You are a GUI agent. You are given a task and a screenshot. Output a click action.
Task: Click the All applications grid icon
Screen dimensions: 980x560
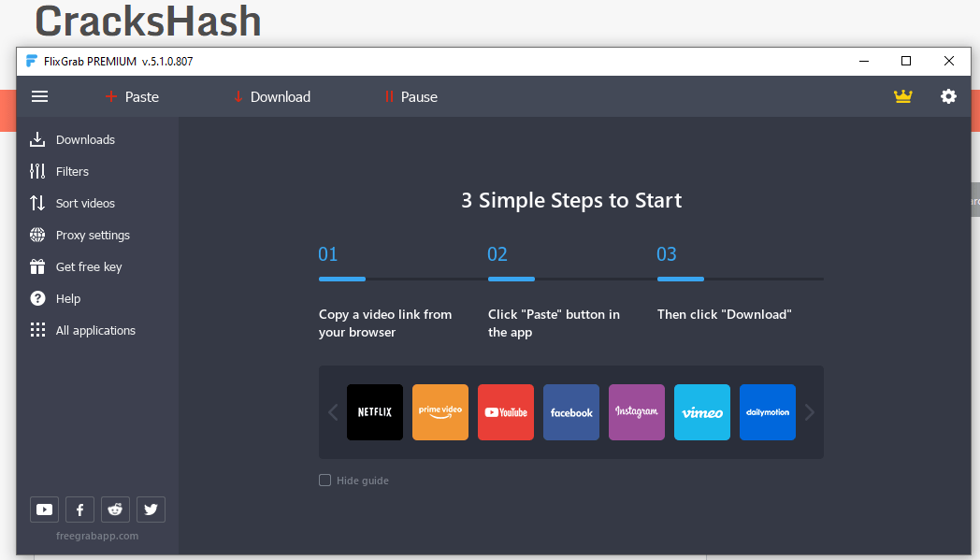(x=37, y=330)
